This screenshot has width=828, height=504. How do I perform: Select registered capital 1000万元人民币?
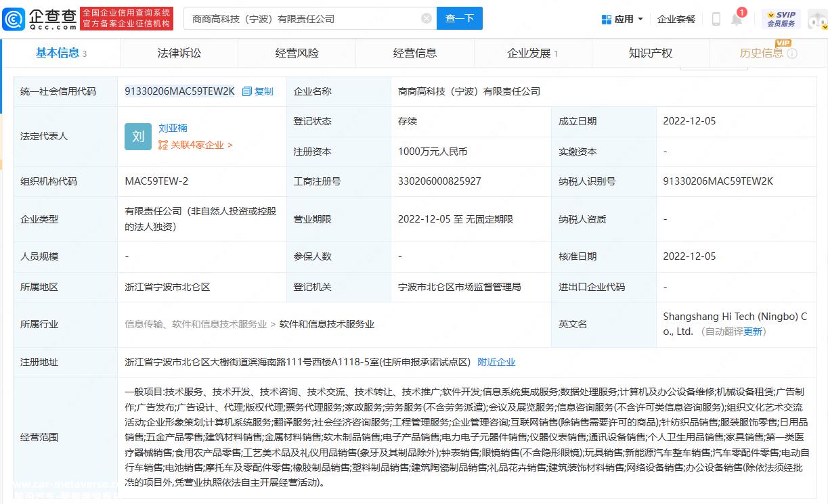(x=433, y=152)
